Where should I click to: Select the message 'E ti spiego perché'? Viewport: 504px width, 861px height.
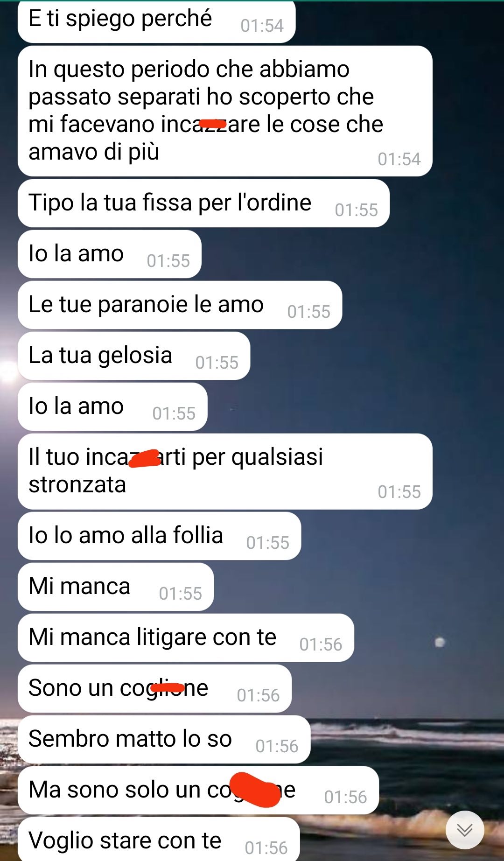click(x=156, y=21)
